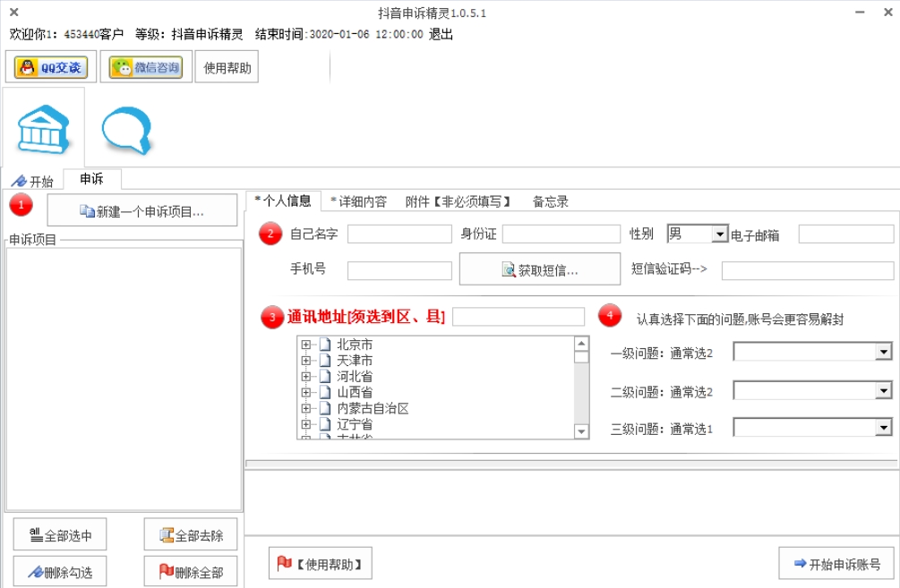Open the bottom 【使用帮助】 help flag

coord(320,563)
